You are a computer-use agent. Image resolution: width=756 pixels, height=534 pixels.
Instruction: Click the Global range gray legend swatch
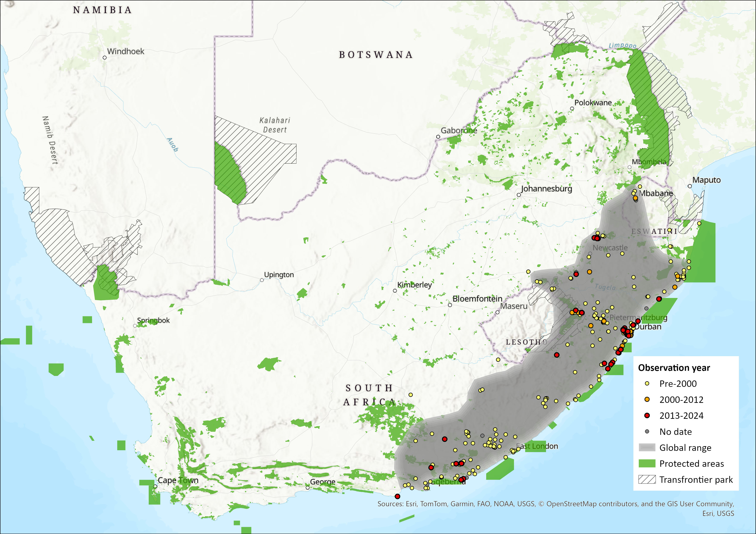647,447
